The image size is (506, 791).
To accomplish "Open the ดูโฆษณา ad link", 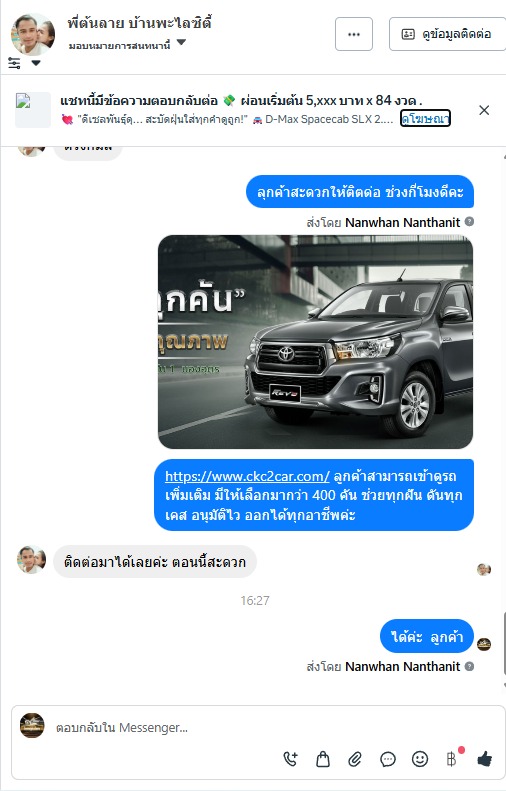I will (425, 119).
